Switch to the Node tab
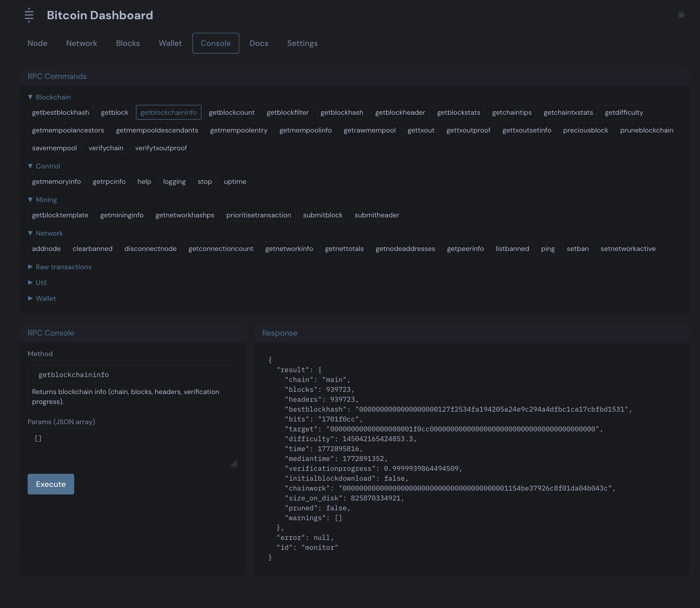 pyautogui.click(x=37, y=43)
